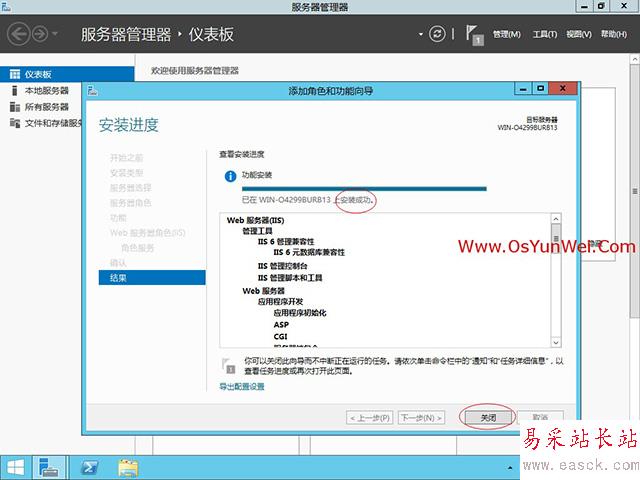Show hidden tray icons arrow

[x=510, y=468]
